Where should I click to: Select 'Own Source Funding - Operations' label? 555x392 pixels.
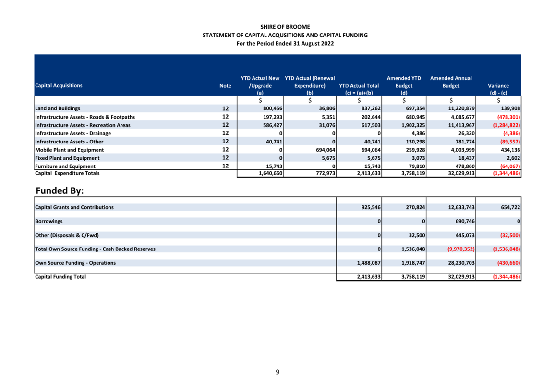pos(75,263)
